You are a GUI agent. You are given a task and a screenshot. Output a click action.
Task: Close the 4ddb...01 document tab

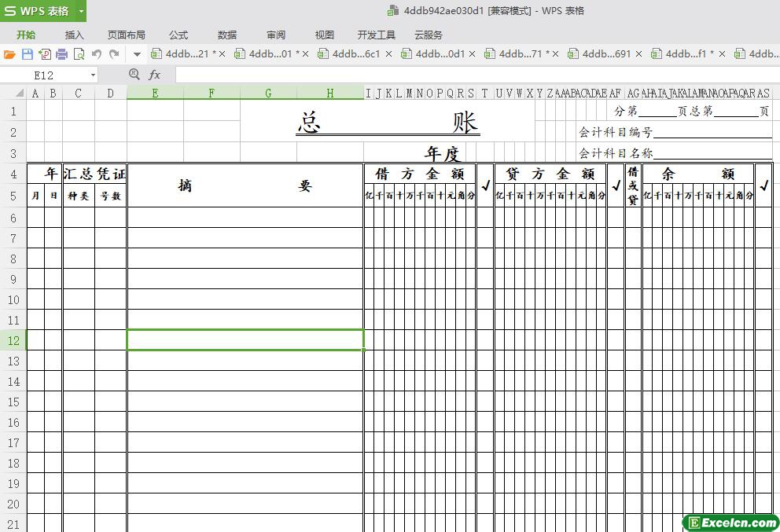point(305,53)
